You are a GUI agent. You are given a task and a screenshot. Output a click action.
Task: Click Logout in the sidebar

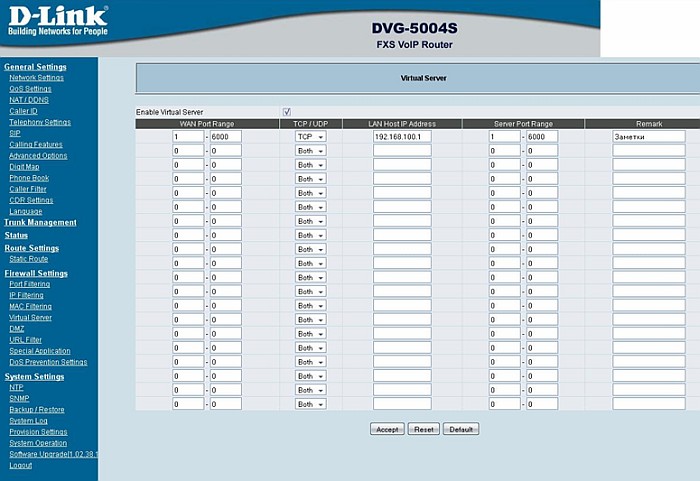click(20, 465)
